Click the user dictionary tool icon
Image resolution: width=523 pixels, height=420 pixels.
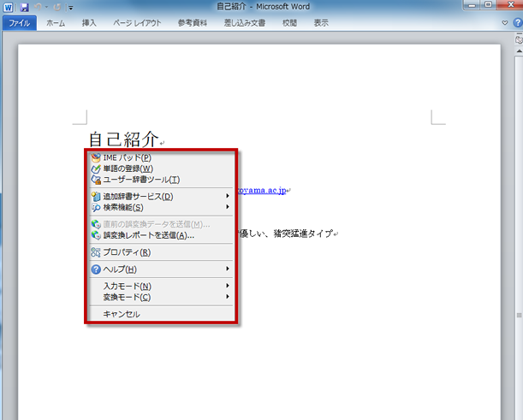pos(96,180)
